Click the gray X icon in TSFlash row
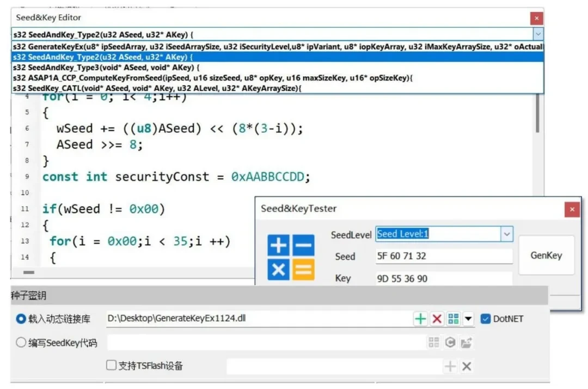 coord(467,367)
